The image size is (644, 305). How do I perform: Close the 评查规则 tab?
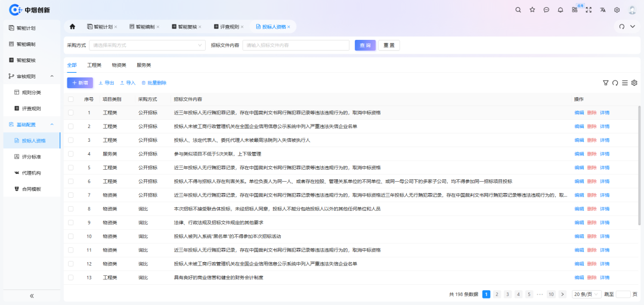[x=242, y=27]
